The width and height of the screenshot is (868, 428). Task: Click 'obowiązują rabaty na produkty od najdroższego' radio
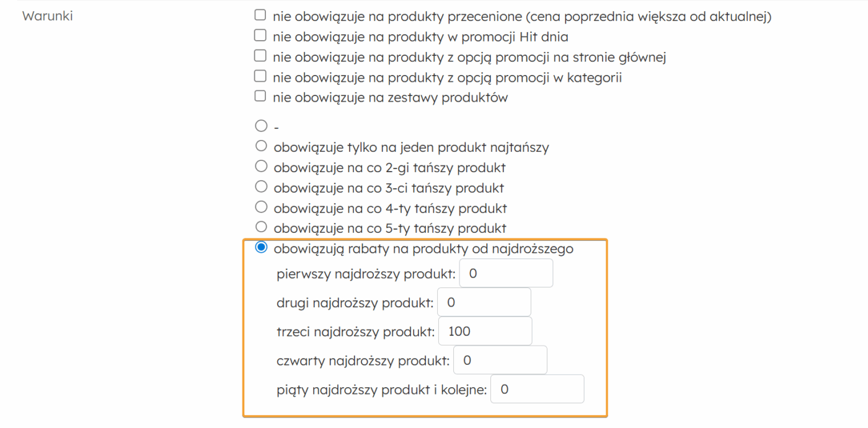(x=261, y=248)
